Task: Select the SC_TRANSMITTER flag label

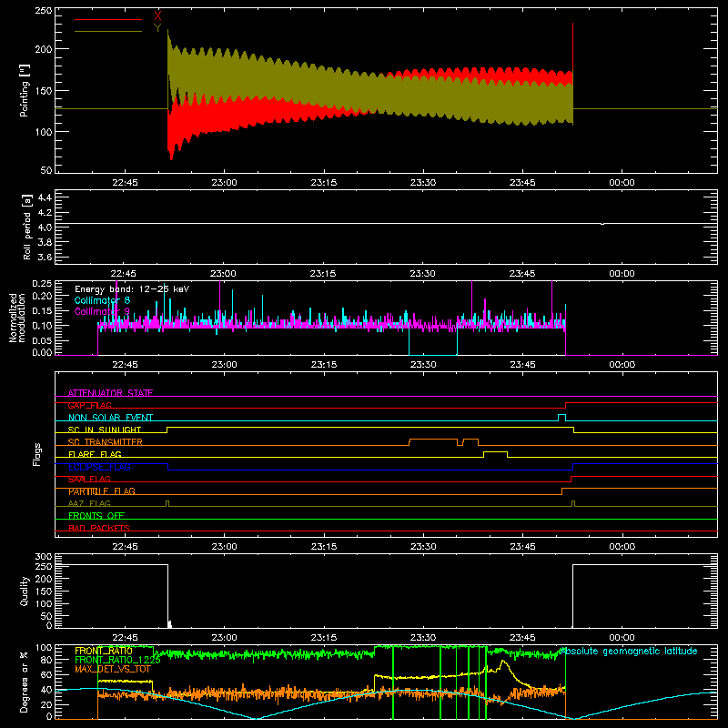Action: click(105, 442)
